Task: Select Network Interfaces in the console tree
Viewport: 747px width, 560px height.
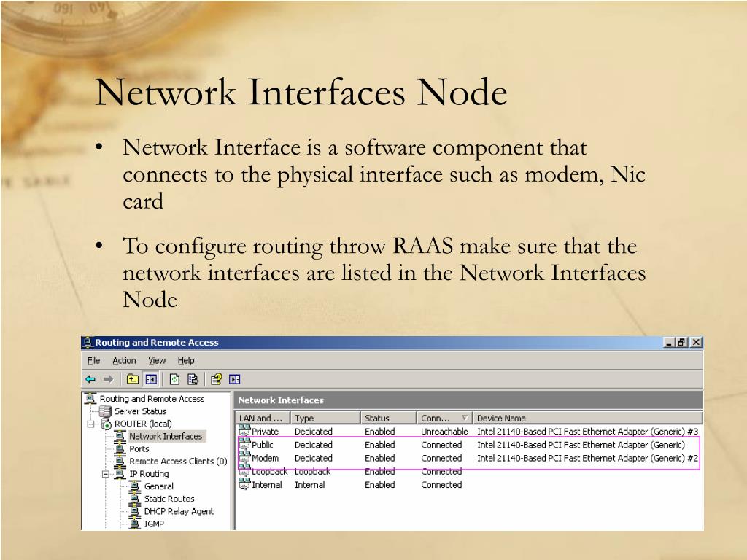Action: 166,436
